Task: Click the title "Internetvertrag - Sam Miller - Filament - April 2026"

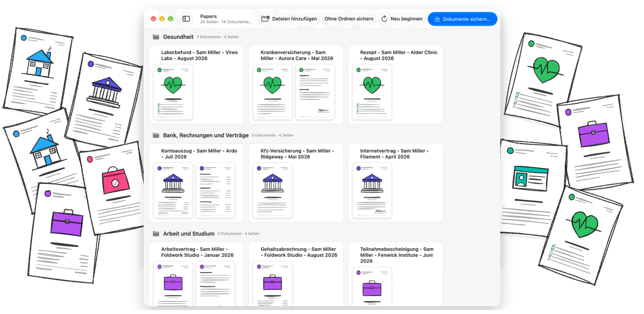Action: pyautogui.click(x=394, y=154)
